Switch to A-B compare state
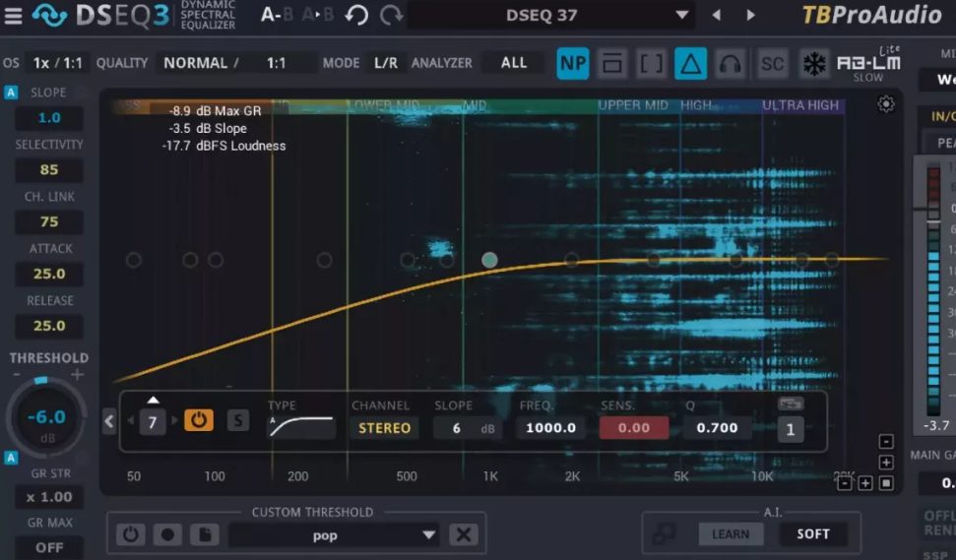Screen dimensions: 956x560 277,15
